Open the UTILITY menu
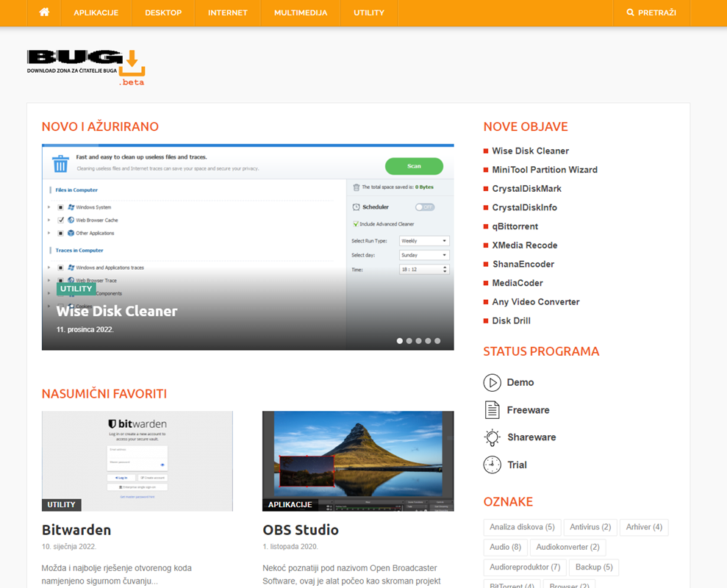 [369, 13]
